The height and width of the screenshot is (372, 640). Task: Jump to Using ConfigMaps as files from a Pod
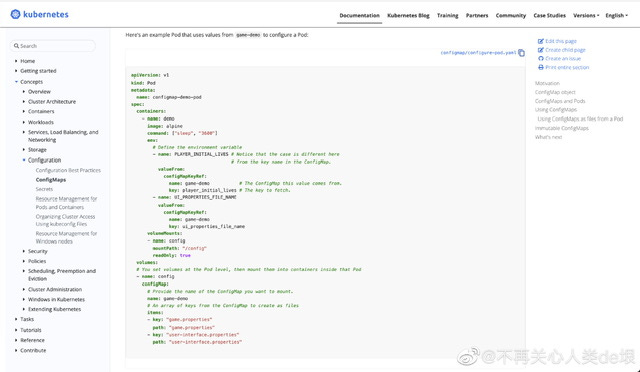pyautogui.click(x=580, y=119)
